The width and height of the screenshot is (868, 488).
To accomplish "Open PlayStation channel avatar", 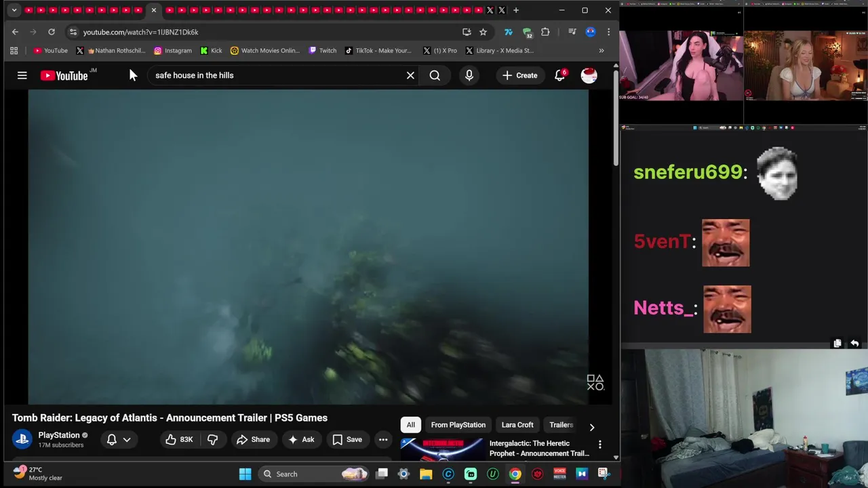I will (x=22, y=439).
